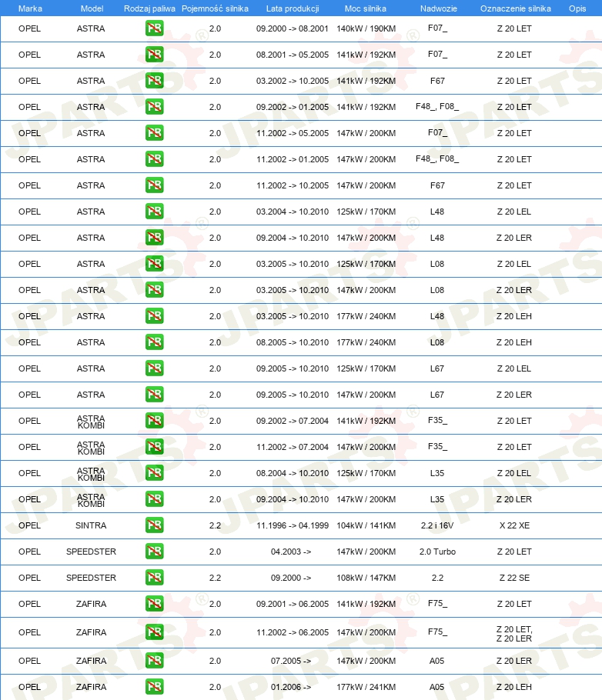This screenshot has height=700, width=602.
Task: Select the '08.2005 -> 10.2010' date cell
Action: [293, 342]
